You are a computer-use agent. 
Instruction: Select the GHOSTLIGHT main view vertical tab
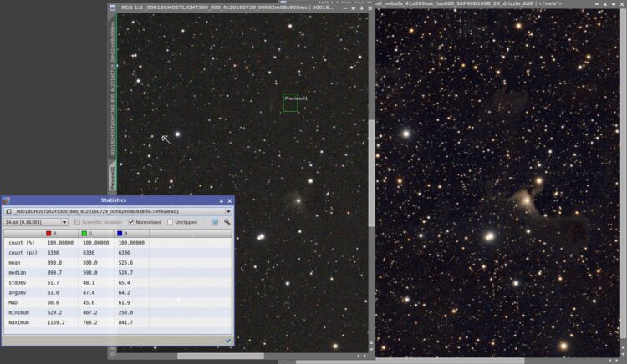[x=112, y=88]
